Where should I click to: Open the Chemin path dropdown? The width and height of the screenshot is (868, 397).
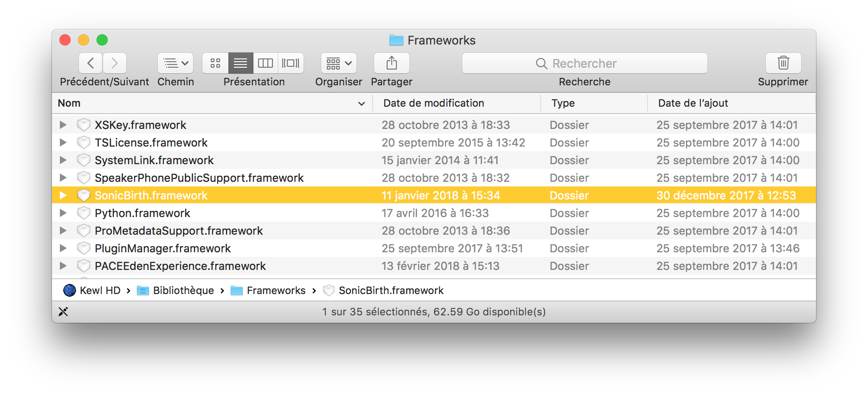point(175,63)
